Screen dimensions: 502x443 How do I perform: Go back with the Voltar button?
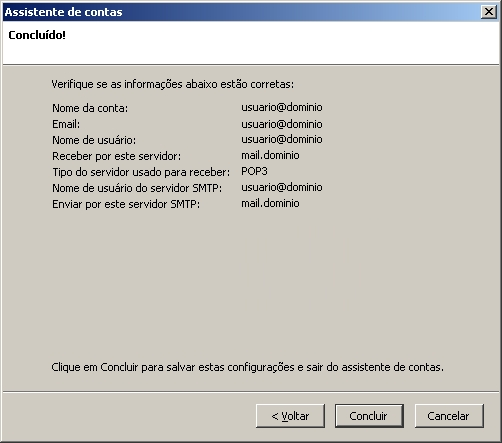(290, 416)
